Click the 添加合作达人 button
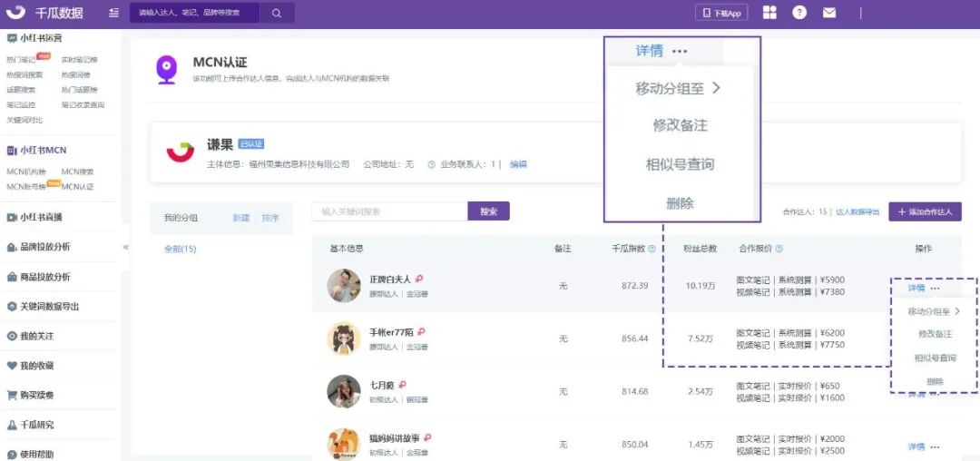Viewport: 980px width, 461px height. 925,211
